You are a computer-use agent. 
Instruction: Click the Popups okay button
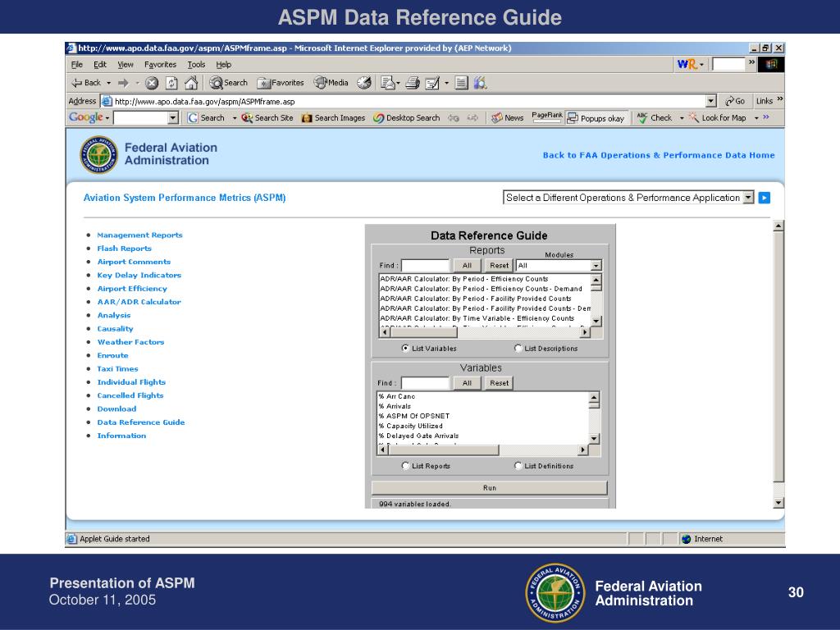[596, 118]
